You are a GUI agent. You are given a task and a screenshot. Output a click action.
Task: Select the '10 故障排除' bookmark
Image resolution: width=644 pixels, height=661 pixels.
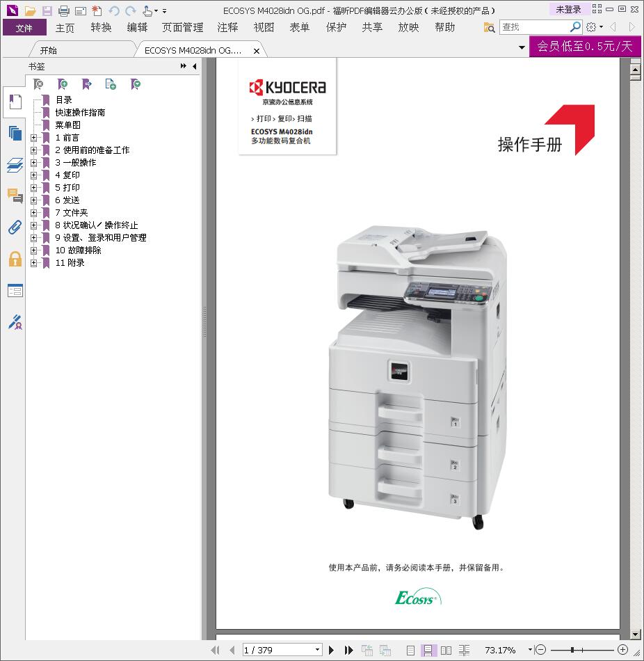(x=79, y=250)
